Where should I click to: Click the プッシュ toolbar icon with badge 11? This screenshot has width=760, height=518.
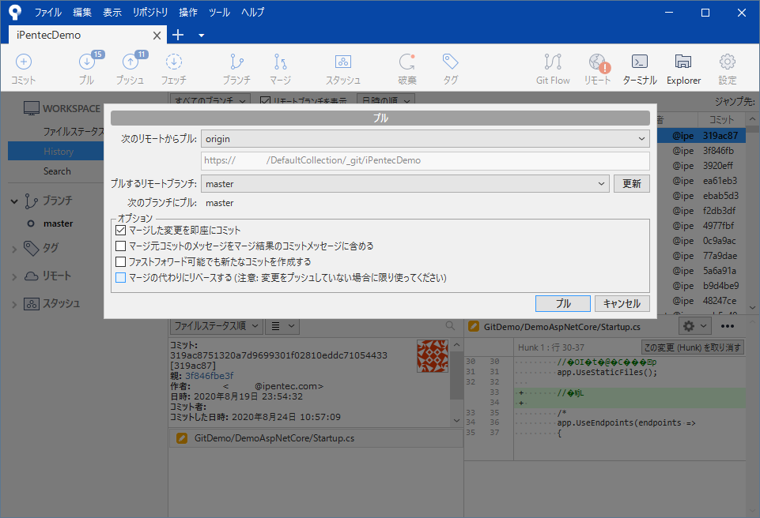click(130, 69)
